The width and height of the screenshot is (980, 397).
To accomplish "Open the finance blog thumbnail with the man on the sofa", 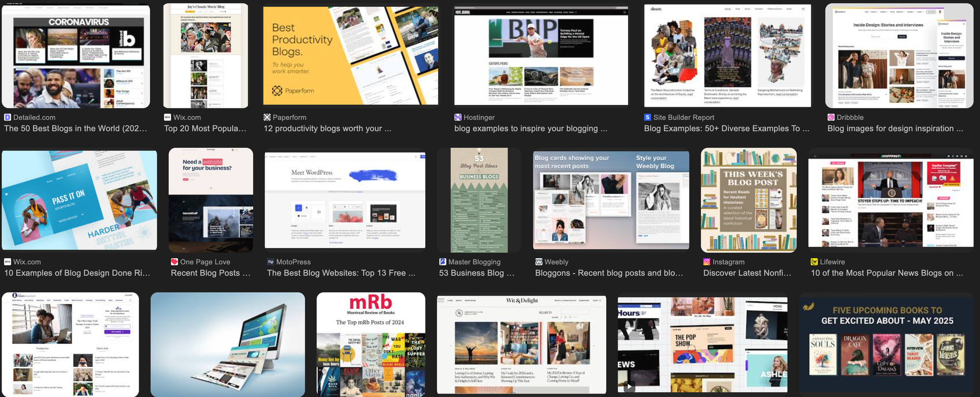I will 71,345.
